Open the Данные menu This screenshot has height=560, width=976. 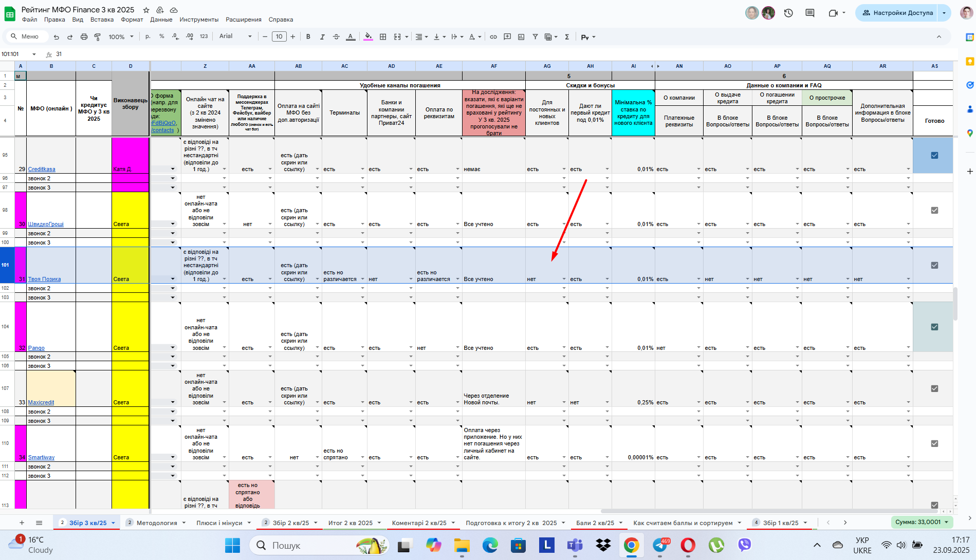click(161, 20)
